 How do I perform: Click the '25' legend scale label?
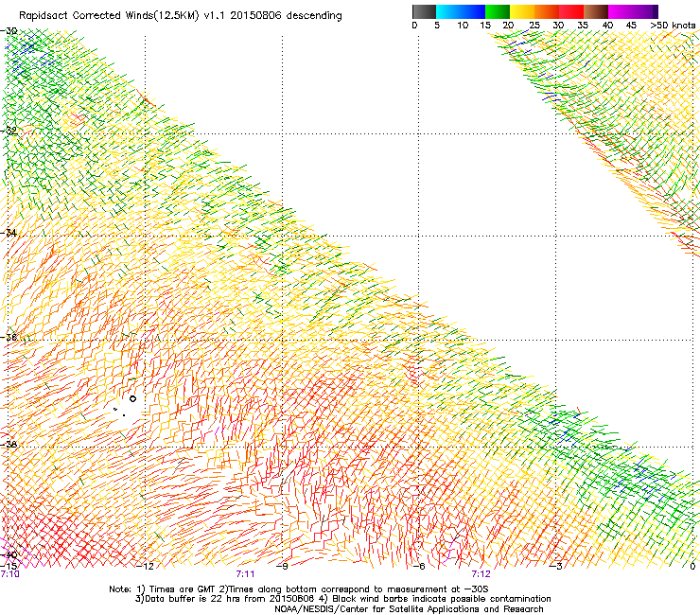tap(534, 26)
